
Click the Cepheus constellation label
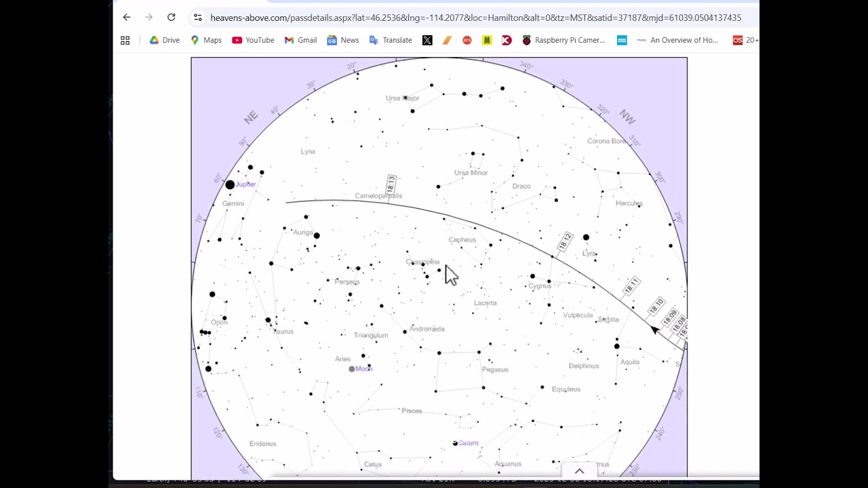pyautogui.click(x=462, y=240)
